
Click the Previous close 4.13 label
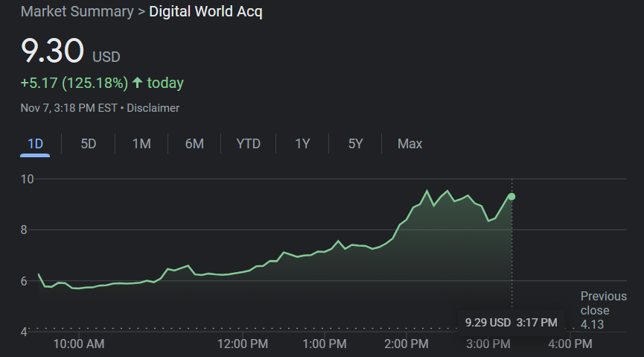click(603, 310)
